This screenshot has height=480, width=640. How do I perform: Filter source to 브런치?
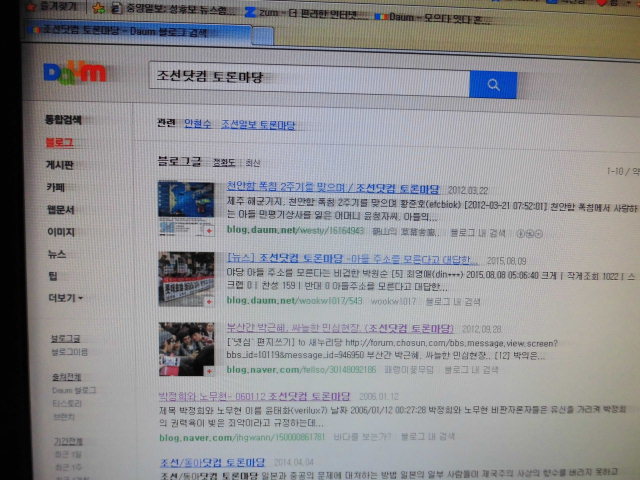coord(64,417)
